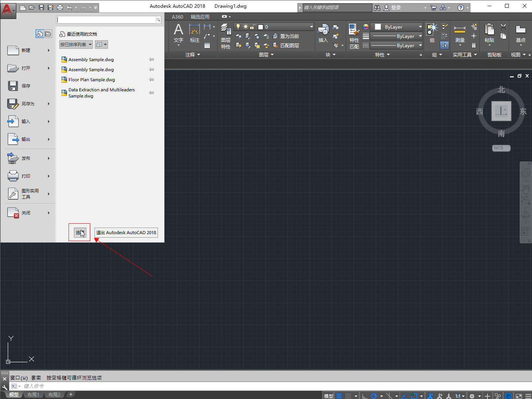Viewport: 532px width, 399px height.
Task: Open the 按已排序列表 sort dropdown
Action: pyautogui.click(x=76, y=45)
